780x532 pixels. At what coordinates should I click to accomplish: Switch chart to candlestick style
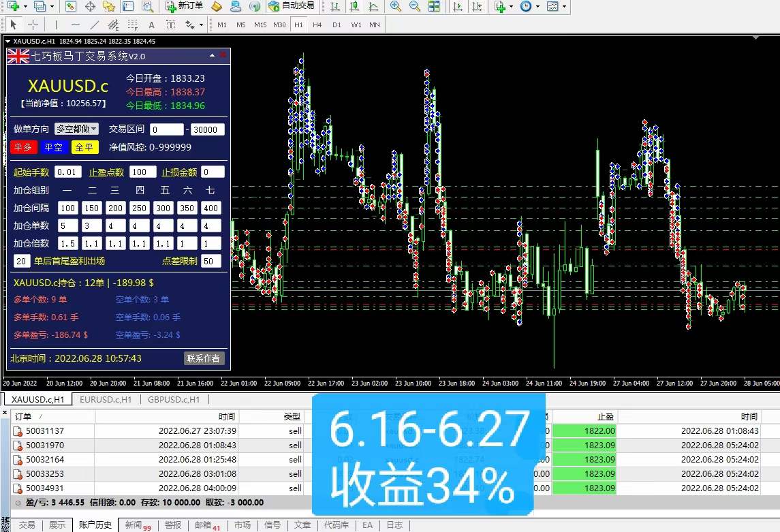tap(354, 6)
